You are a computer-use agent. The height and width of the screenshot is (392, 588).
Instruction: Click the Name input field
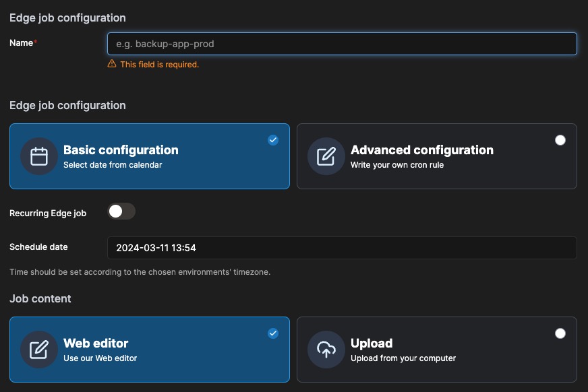[342, 43]
